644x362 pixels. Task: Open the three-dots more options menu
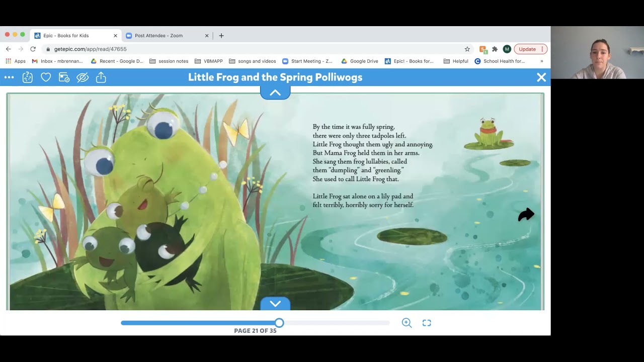(9, 77)
